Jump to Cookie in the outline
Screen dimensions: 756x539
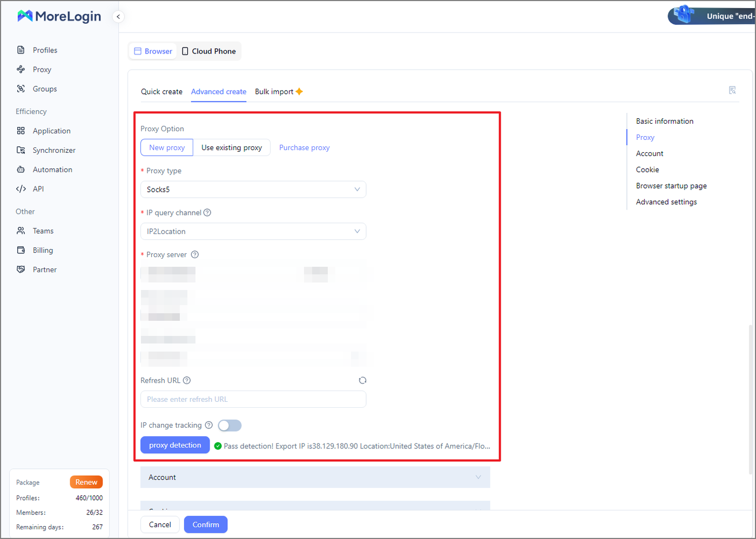point(647,170)
